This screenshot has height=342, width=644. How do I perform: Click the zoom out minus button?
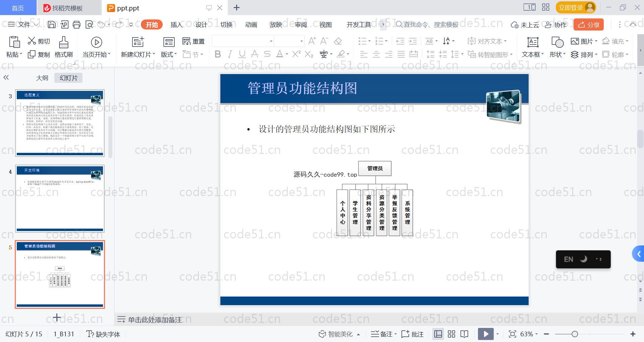point(546,334)
